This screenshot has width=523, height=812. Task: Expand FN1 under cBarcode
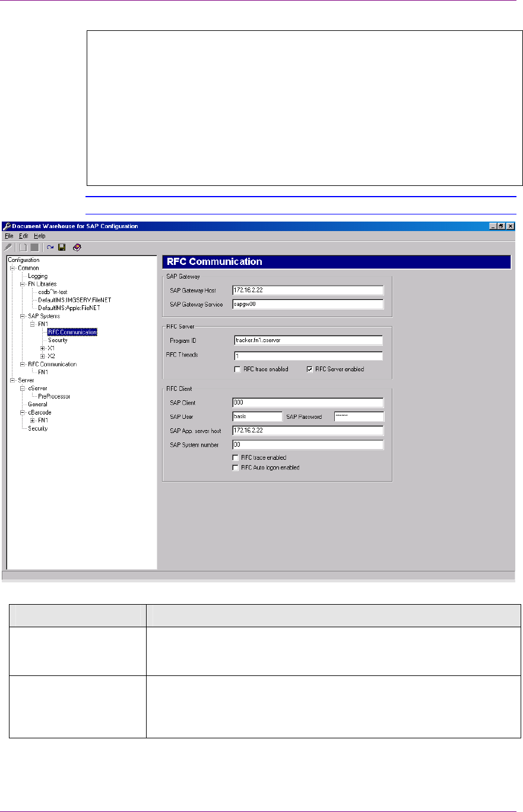tap(33, 420)
